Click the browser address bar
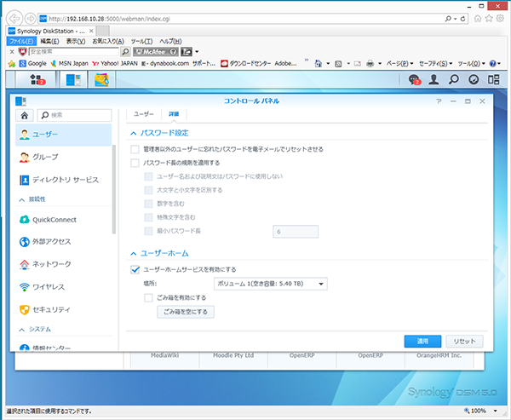This screenshot has width=511, height=420. pos(241,19)
